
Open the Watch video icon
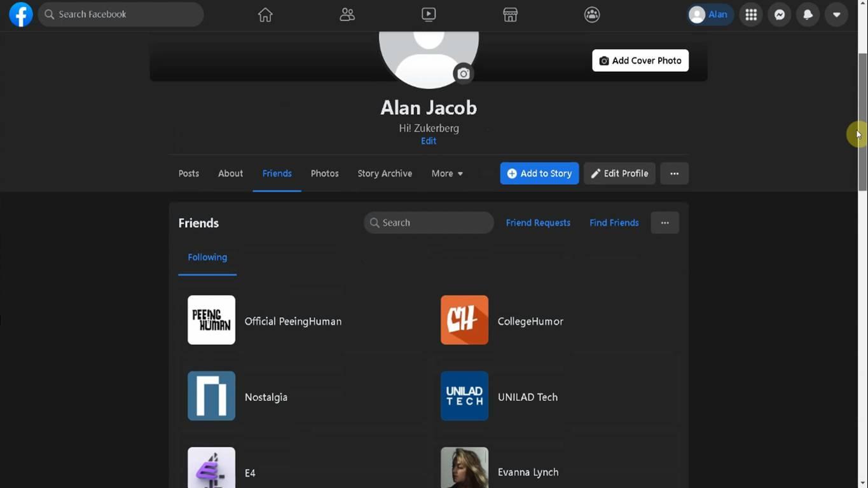[429, 15]
